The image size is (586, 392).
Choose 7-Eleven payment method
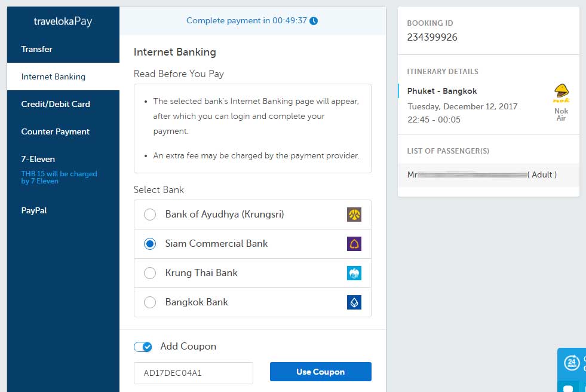38,159
